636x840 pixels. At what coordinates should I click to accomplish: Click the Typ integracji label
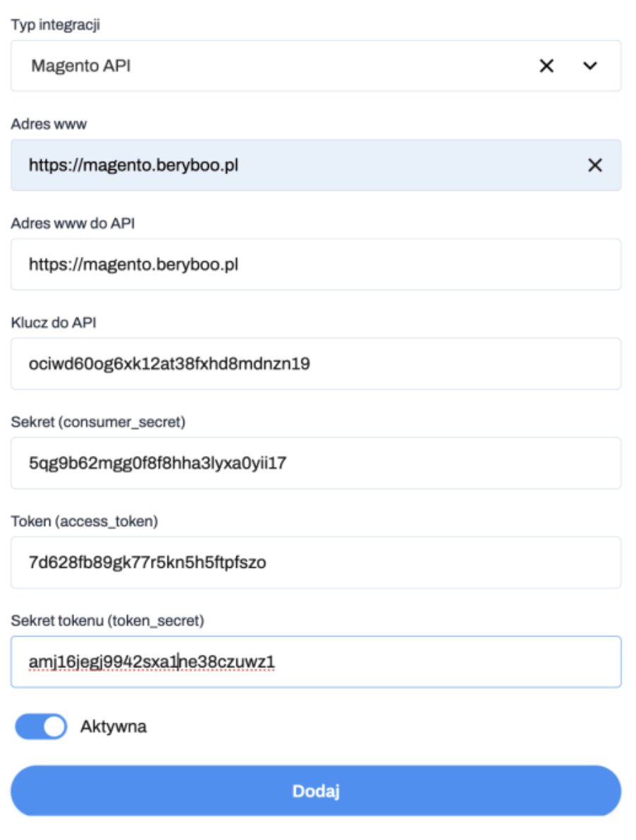point(56,25)
